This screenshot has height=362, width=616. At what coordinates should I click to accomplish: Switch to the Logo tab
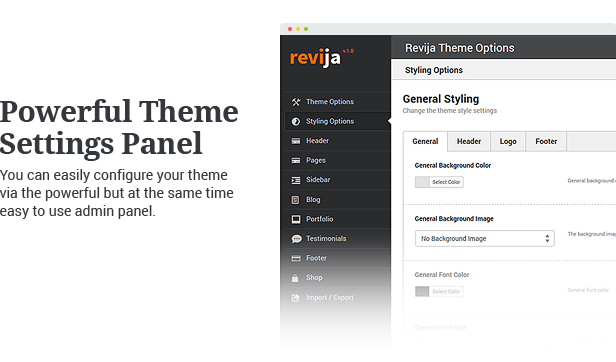(508, 141)
